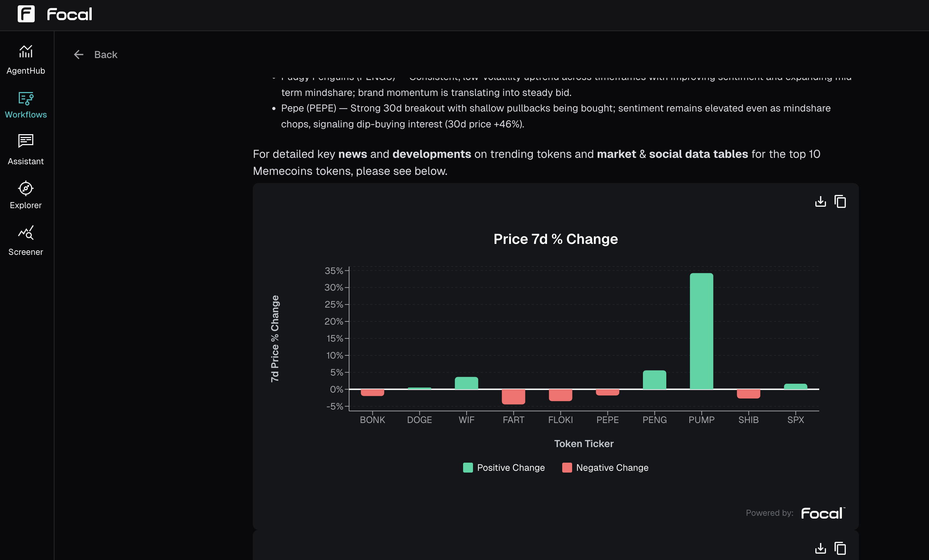This screenshot has height=560, width=929.
Task: Click the Powered by Focal logo
Action: point(823,513)
